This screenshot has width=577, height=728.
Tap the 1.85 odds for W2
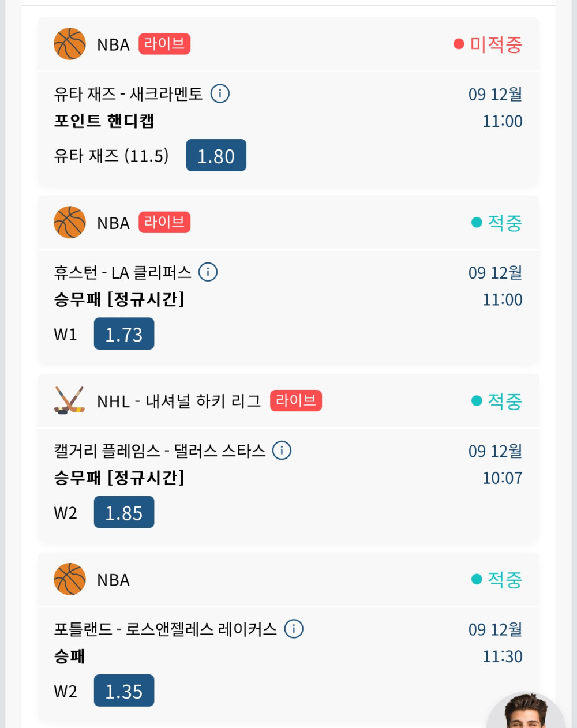[x=124, y=512]
